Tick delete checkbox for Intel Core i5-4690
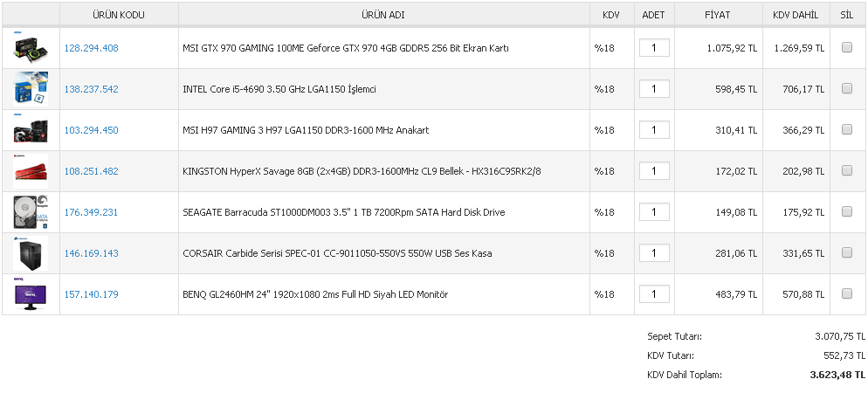This screenshot has width=868, height=400. click(x=846, y=89)
